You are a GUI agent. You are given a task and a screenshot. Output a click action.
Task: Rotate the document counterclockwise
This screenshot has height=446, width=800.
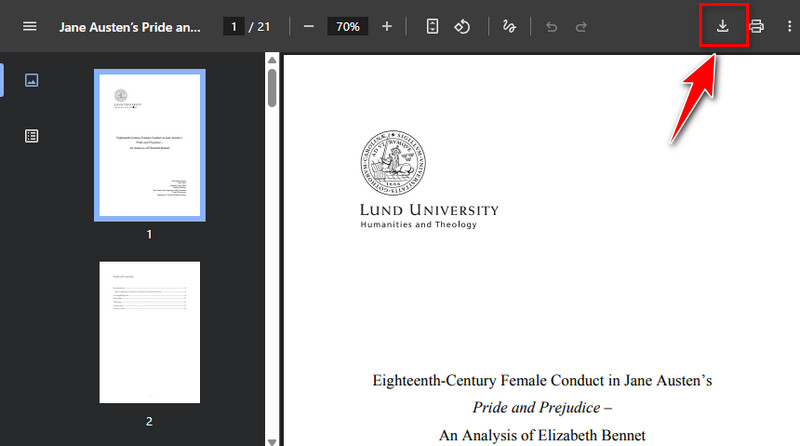tap(462, 27)
